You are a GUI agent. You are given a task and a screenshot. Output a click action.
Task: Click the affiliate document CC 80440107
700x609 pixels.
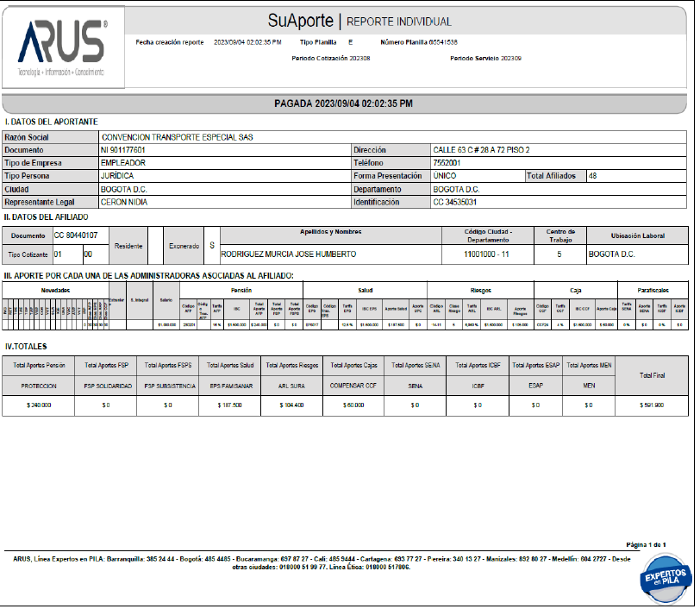(76, 235)
